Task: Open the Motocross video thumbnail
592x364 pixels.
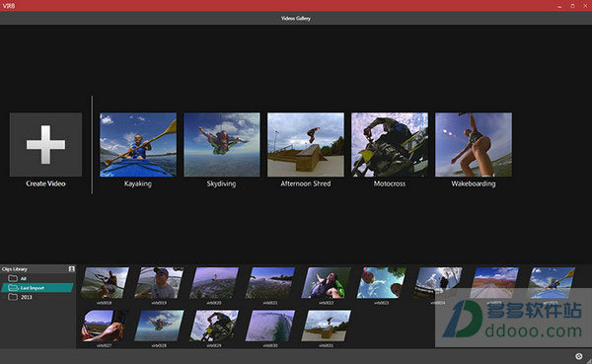Action: [x=390, y=145]
